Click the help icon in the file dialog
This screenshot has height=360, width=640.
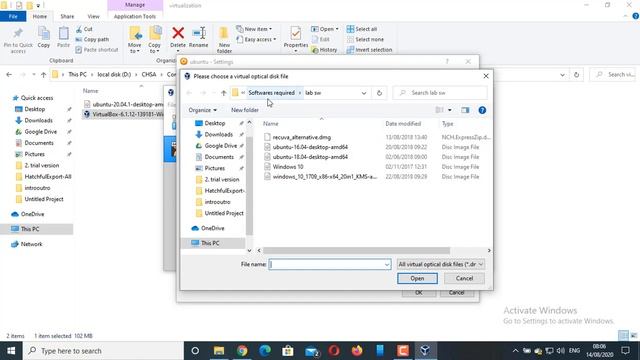pos(482,110)
